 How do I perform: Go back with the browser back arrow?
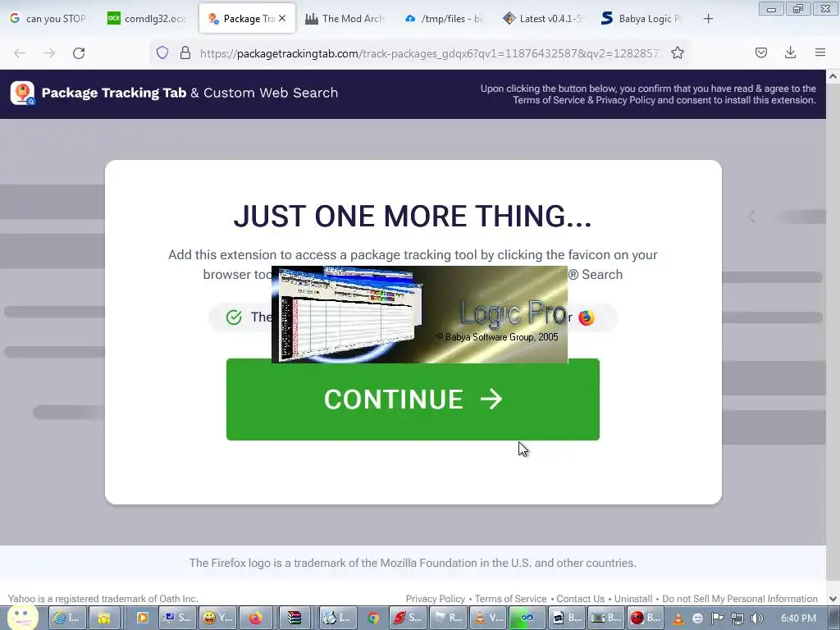(20, 53)
